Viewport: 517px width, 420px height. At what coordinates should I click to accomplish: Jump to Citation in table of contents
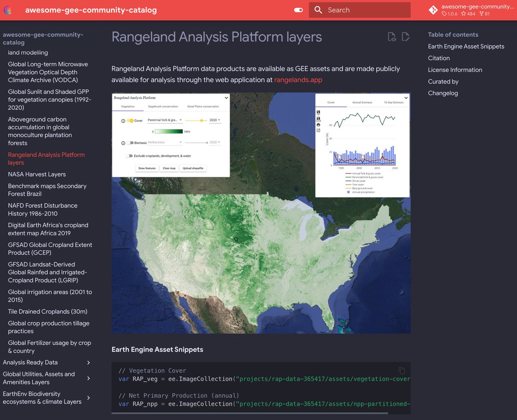pyautogui.click(x=439, y=58)
